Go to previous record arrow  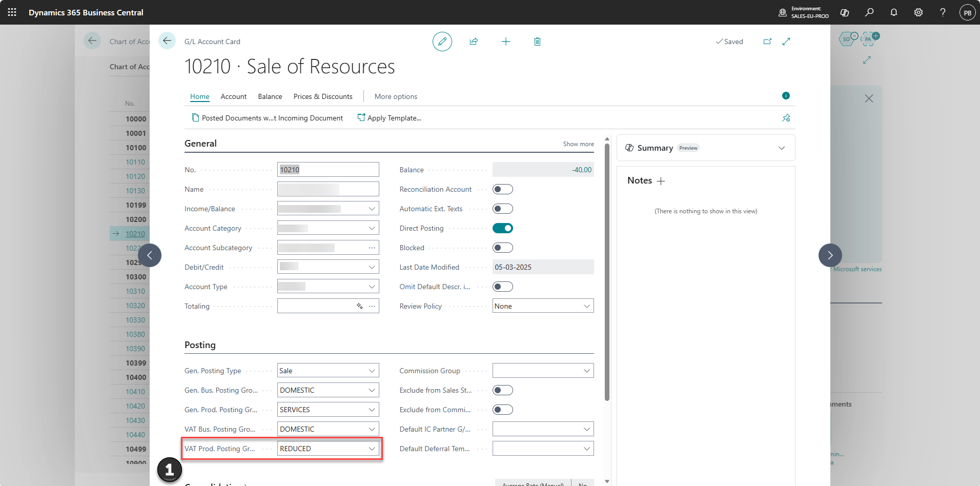(x=150, y=255)
